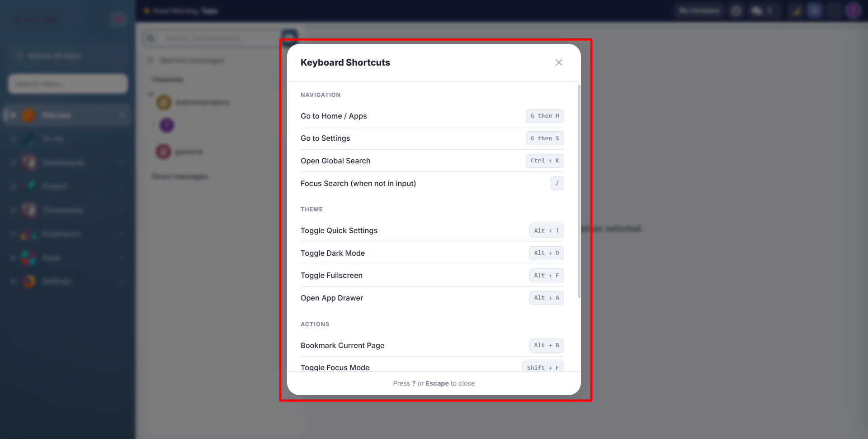Close the Keyboard Shortcuts dialog

click(558, 62)
